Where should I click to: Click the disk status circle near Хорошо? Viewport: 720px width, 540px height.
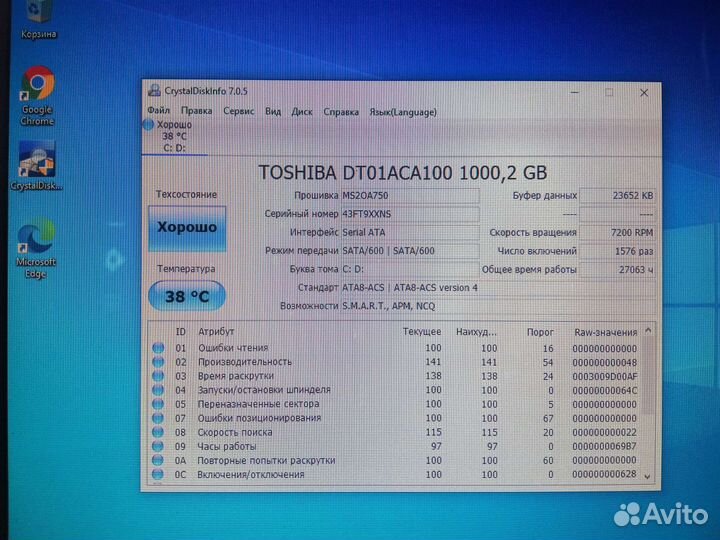pos(148,124)
